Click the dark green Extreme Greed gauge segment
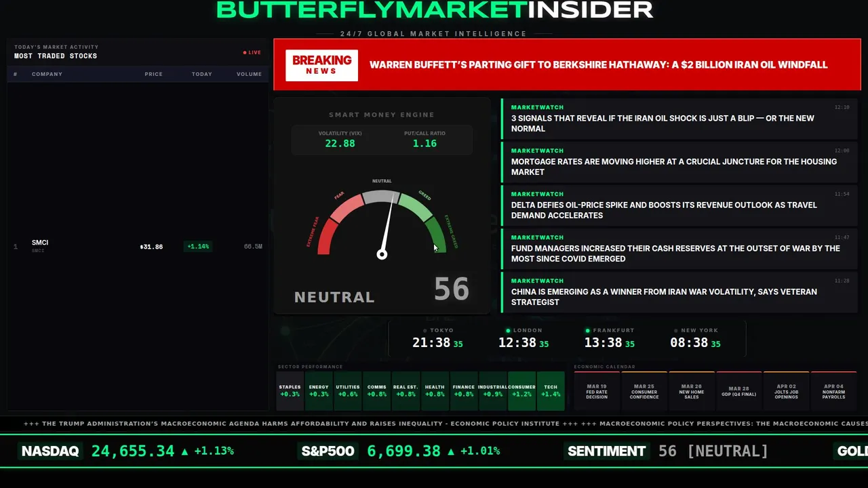 pyautogui.click(x=436, y=237)
